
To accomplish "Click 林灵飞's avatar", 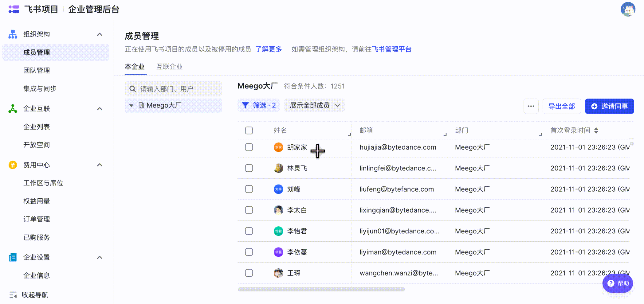I will (278, 168).
